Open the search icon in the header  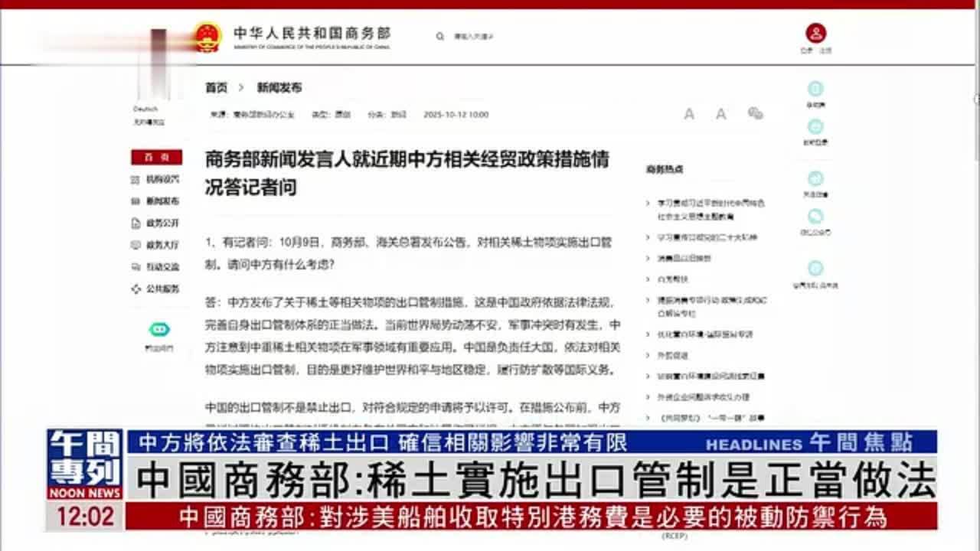pyautogui.click(x=439, y=34)
